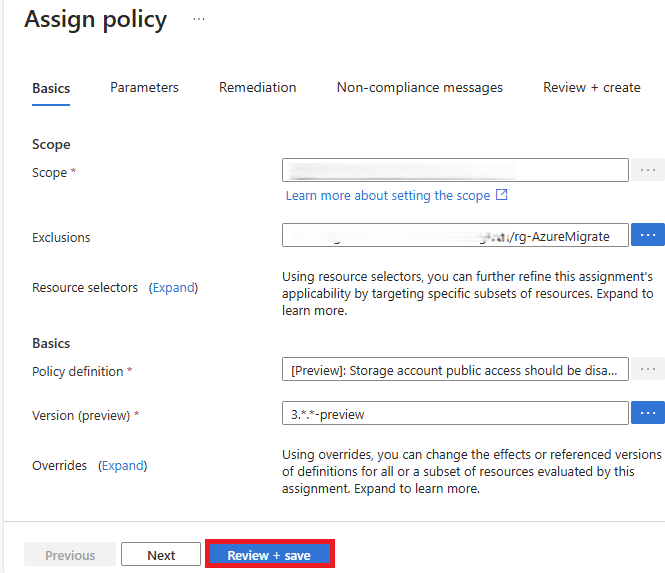Viewport: 665px width, 573px height.
Task: Open the Version picker ellipsis button
Action: [x=648, y=413]
